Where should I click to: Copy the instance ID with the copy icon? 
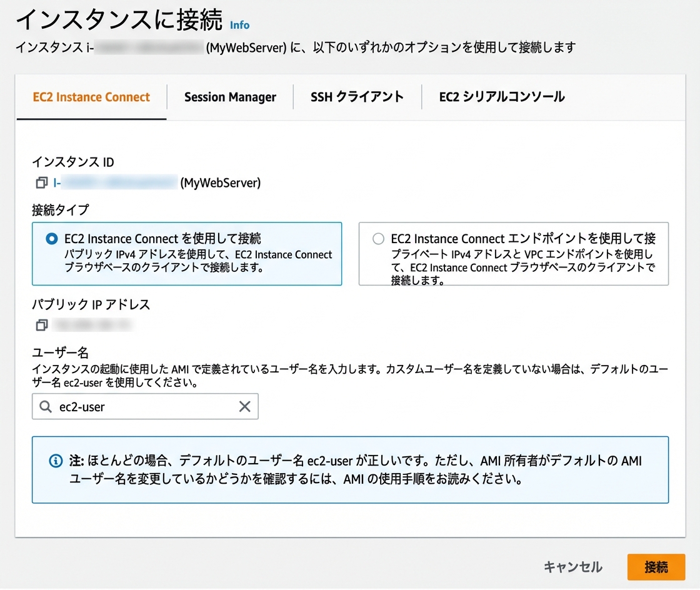point(41,182)
